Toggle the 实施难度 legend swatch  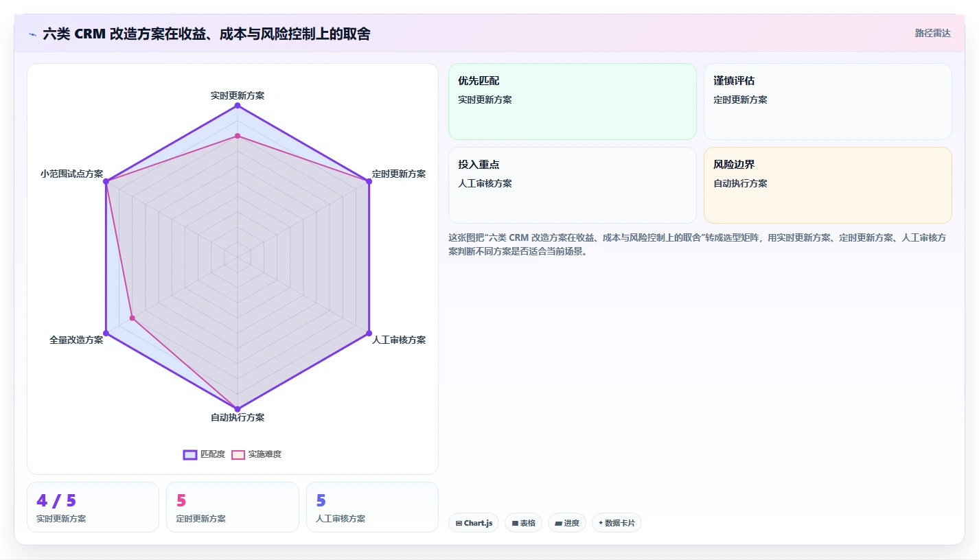[238, 454]
